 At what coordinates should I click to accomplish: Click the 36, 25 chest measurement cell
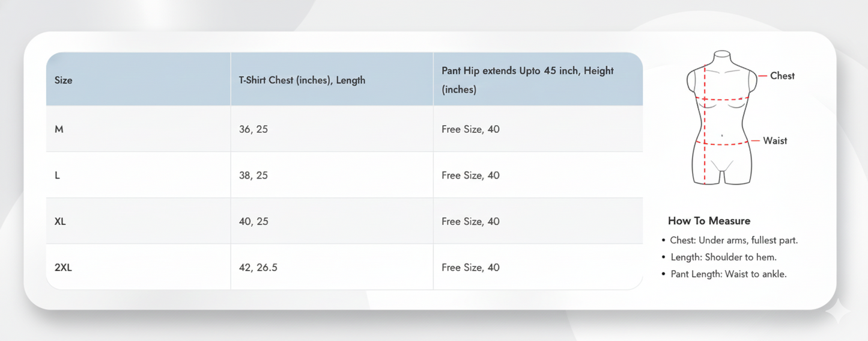(253, 129)
